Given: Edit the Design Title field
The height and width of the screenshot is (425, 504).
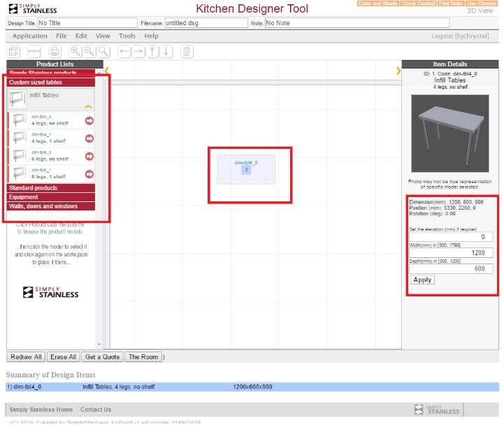Looking at the screenshot, I should (x=87, y=23).
